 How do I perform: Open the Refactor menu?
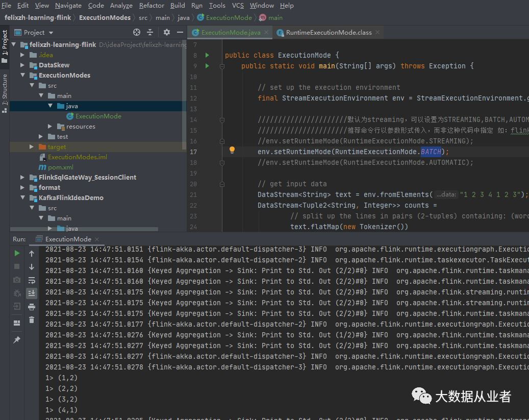(x=152, y=5)
